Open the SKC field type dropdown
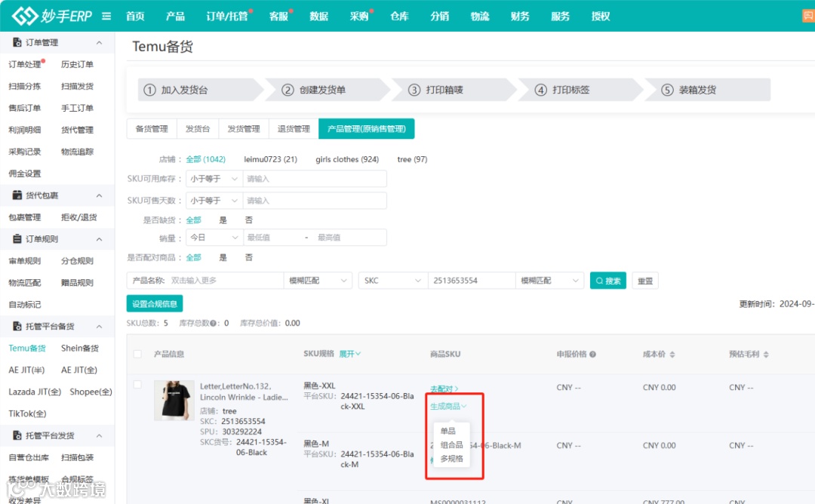The height and width of the screenshot is (504, 815). [x=392, y=281]
